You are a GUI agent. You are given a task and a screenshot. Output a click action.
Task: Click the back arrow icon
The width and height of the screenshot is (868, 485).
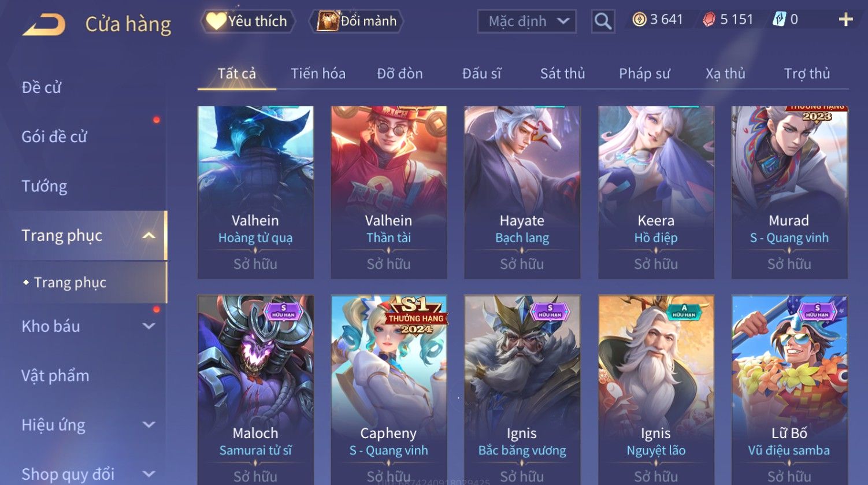pos(44,24)
